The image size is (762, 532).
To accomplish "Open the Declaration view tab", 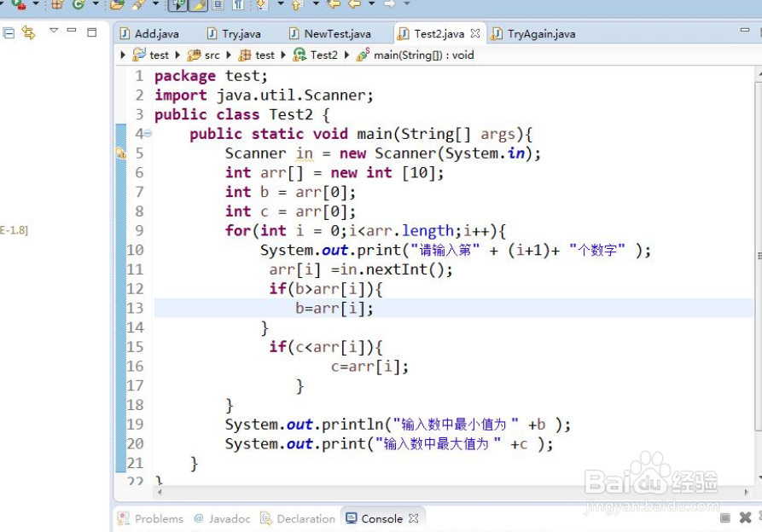I will click(x=298, y=519).
